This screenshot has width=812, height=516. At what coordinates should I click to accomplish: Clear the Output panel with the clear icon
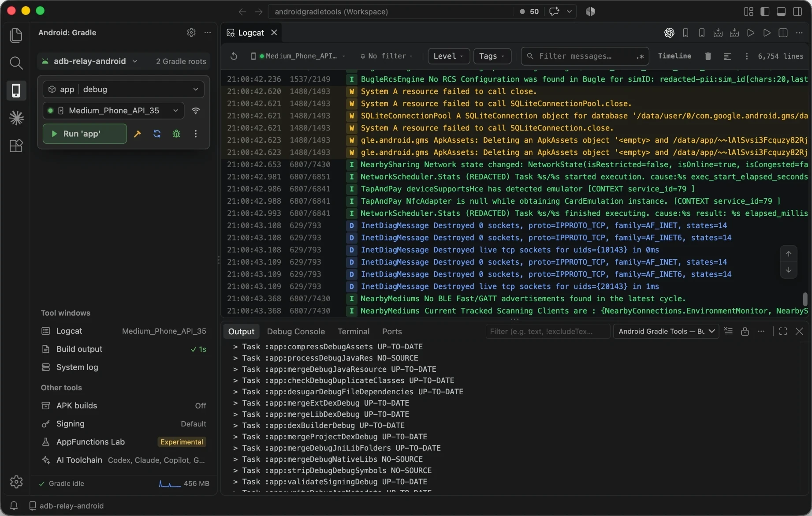[x=728, y=331]
